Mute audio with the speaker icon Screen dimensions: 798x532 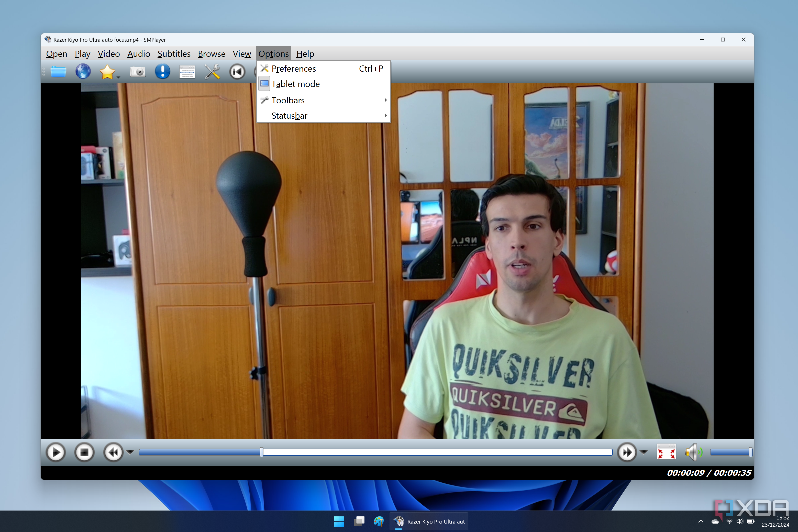pos(693,452)
